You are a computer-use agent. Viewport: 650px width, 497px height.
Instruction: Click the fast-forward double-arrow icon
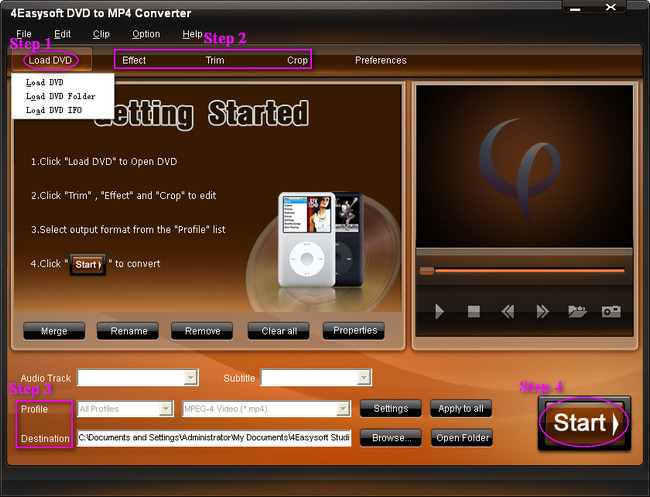pos(543,311)
